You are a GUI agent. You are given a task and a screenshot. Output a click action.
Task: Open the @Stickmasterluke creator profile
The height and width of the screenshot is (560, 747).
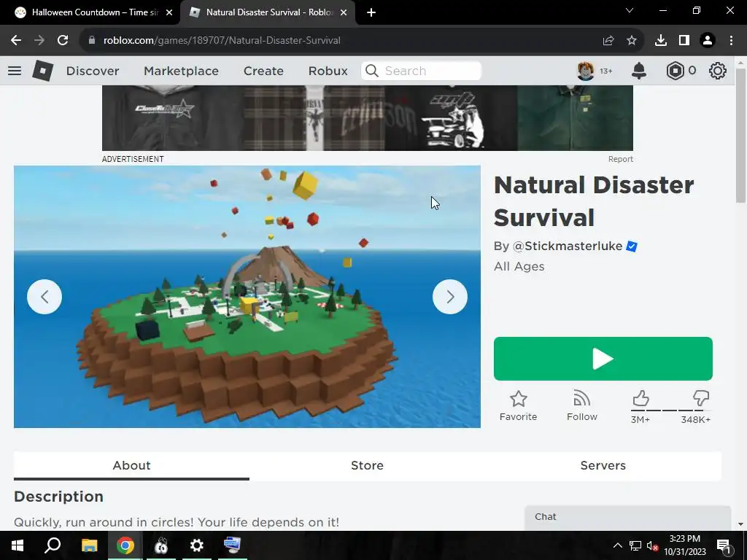click(x=568, y=246)
